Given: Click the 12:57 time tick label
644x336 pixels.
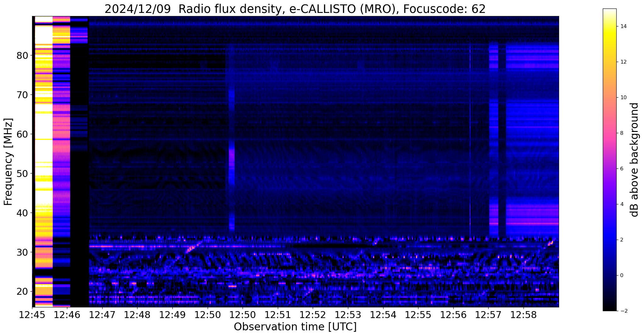Looking at the screenshot, I should pos(488,315).
